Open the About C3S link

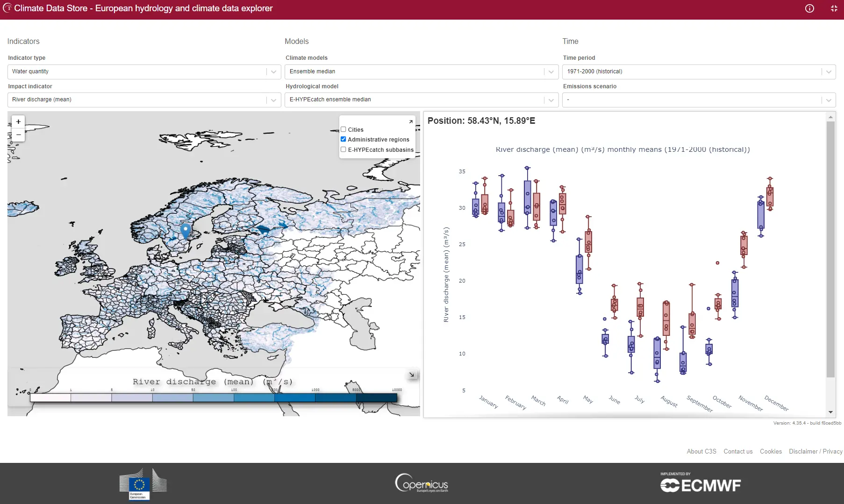701,451
